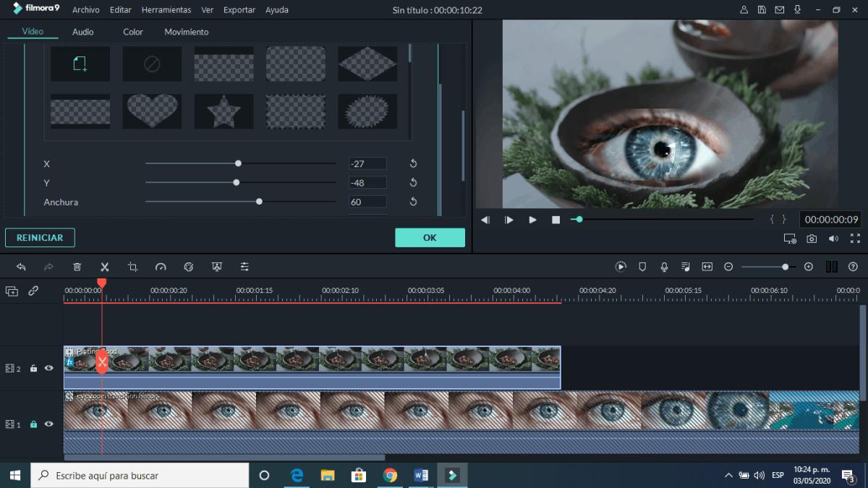
Task: Click the undo arrow in timeline toolbar
Action: (x=21, y=267)
